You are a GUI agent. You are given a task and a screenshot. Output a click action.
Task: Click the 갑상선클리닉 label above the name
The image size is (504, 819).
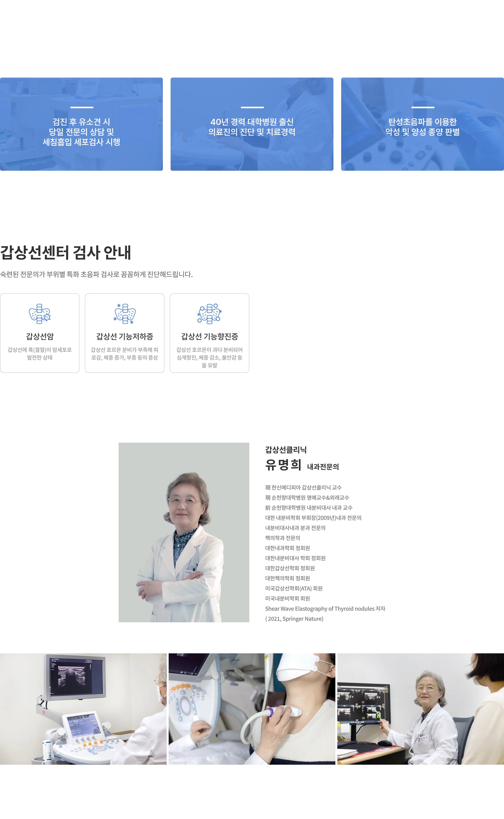[286, 450]
